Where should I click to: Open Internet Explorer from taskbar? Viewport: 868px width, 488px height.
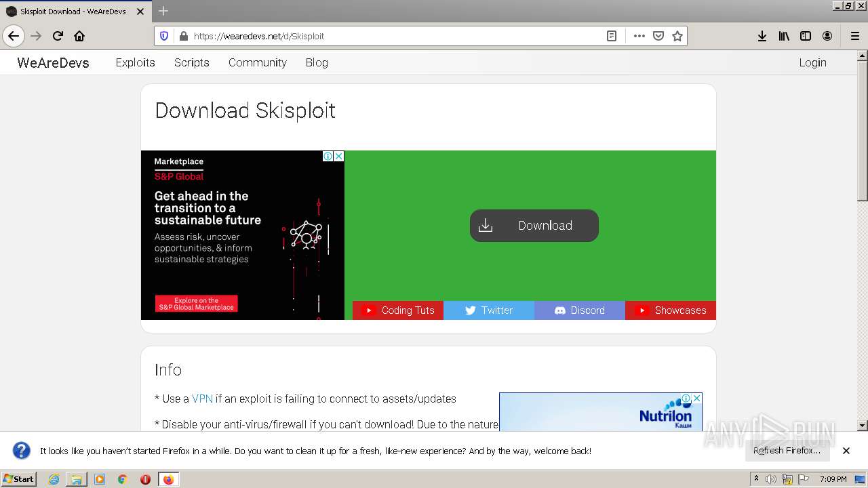[54, 479]
